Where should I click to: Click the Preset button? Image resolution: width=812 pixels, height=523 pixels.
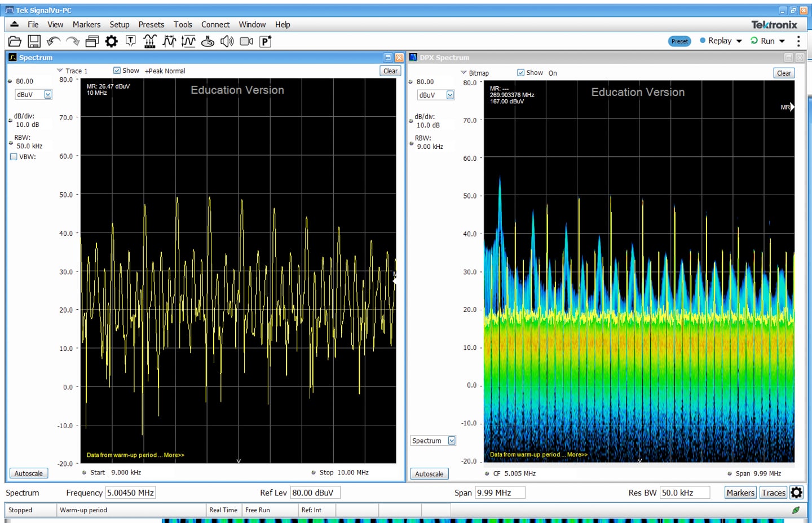[x=679, y=41]
